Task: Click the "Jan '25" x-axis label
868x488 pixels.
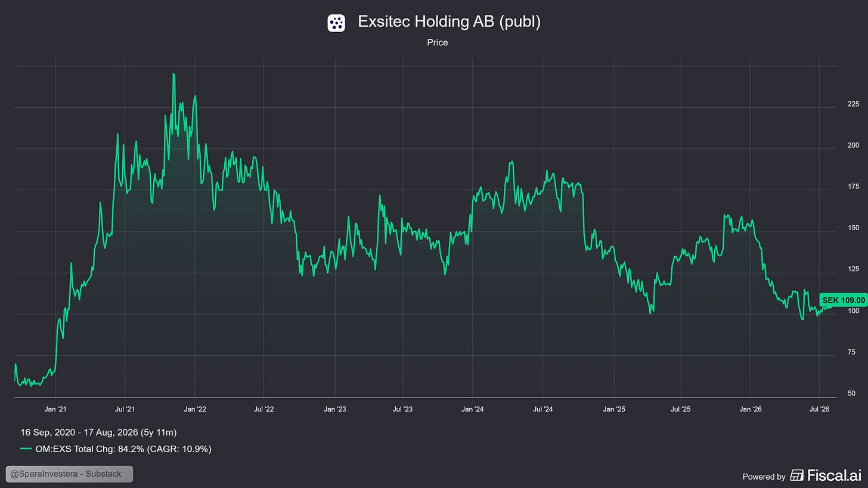Action: point(613,409)
